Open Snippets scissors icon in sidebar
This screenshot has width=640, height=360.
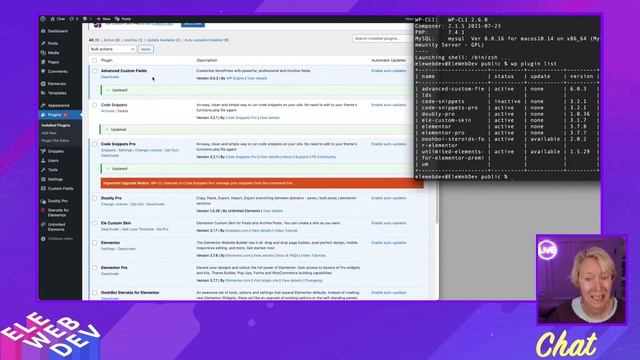click(43, 151)
